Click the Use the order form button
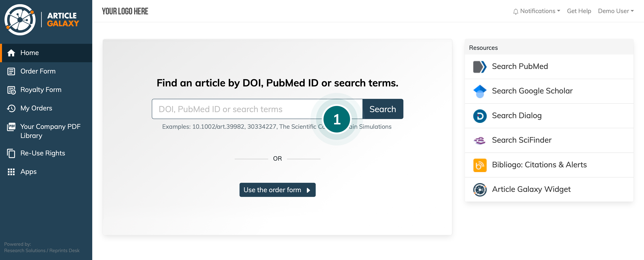 click(x=277, y=190)
